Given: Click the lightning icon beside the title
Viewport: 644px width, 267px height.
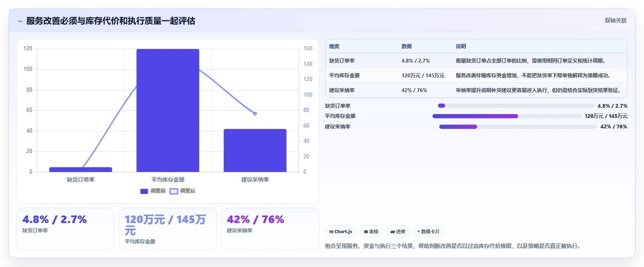Looking at the screenshot, I should coord(20,21).
